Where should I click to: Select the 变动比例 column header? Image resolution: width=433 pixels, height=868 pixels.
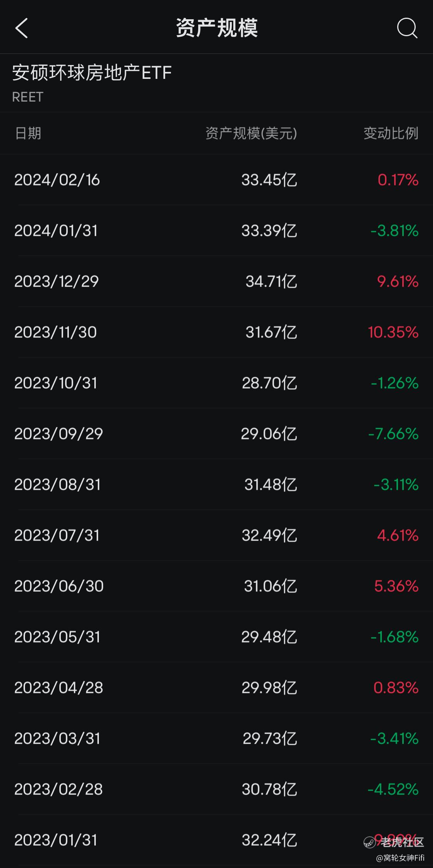coord(391,133)
